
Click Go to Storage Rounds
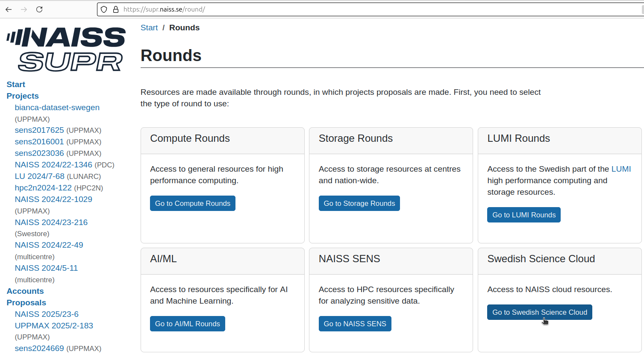pyautogui.click(x=359, y=203)
